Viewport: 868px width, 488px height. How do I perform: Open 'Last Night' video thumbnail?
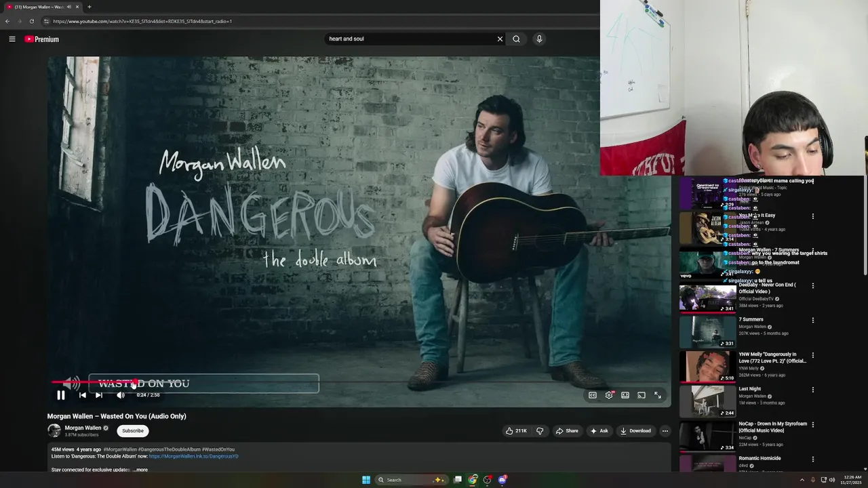pos(707,402)
